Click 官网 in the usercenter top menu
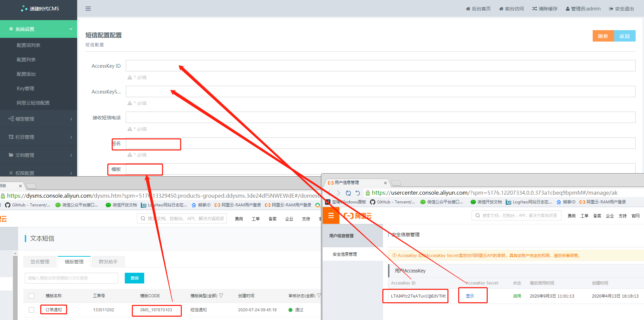This screenshot has height=320, width=644. (636, 216)
